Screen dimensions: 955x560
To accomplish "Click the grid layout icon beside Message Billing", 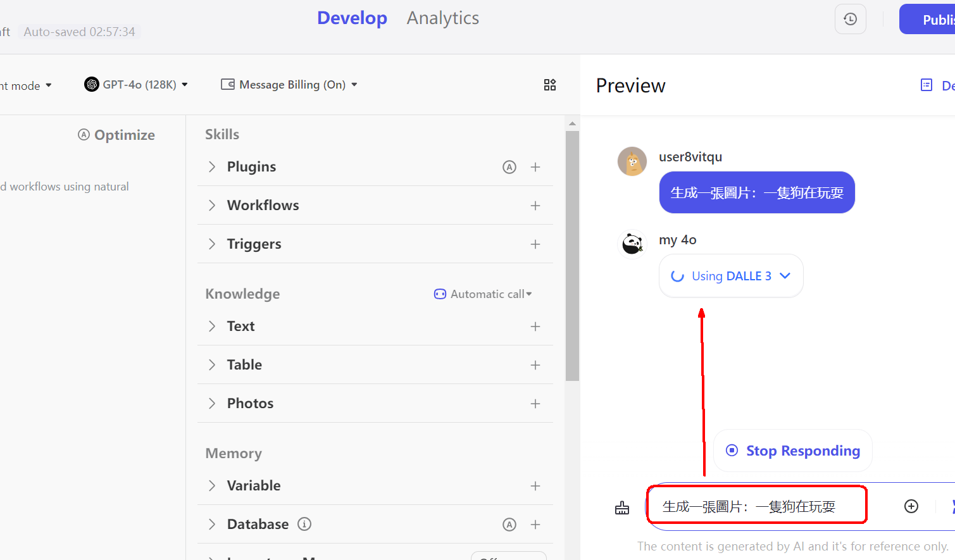I will click(x=550, y=85).
